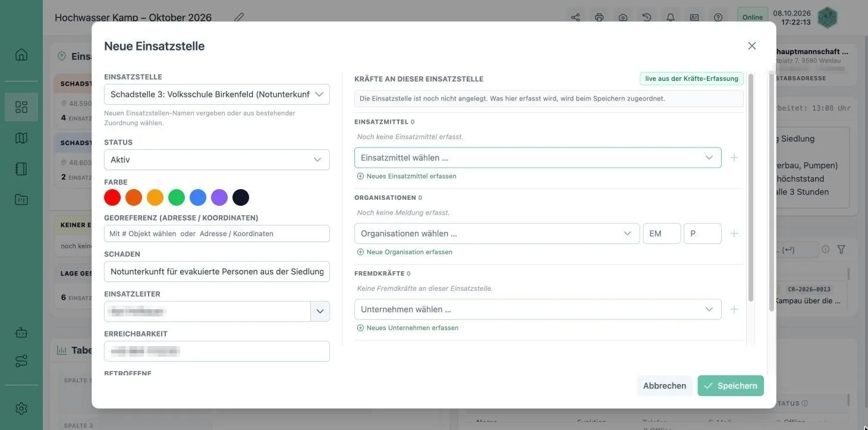Screen dimensions: 868x430
Task: Expand the Einsatzleiter dropdown arrow
Action: point(320,311)
